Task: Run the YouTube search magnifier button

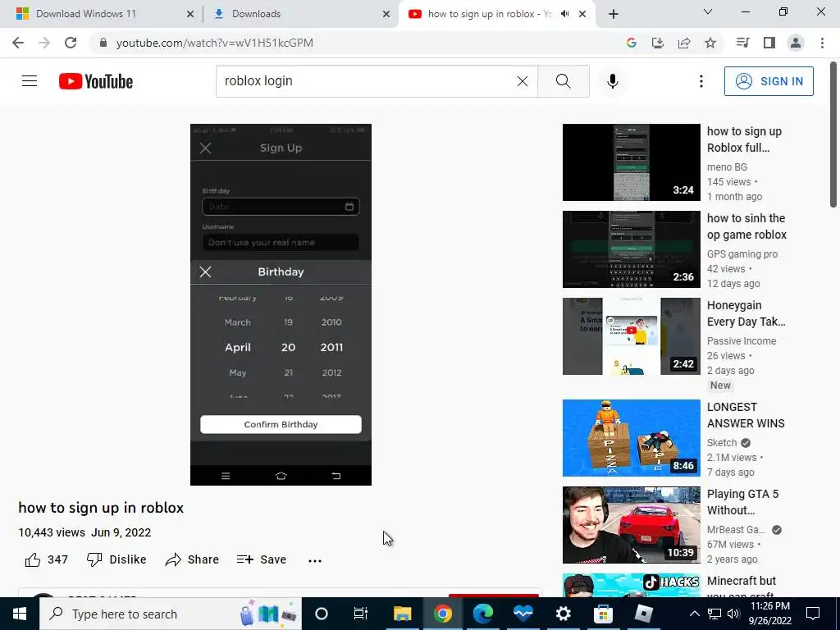Action: 563,81
